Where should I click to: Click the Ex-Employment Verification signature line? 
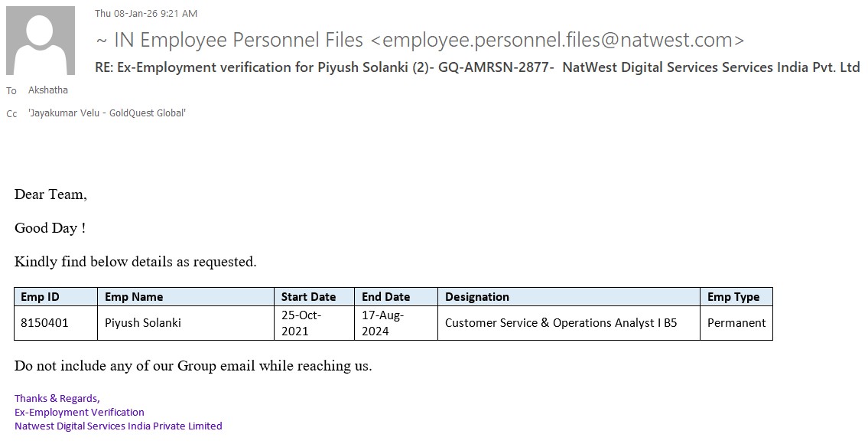point(80,412)
